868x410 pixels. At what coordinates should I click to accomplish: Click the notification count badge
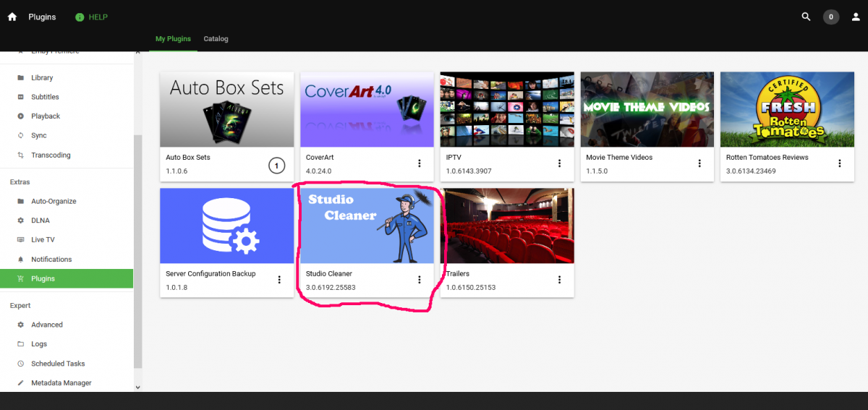coord(831,17)
